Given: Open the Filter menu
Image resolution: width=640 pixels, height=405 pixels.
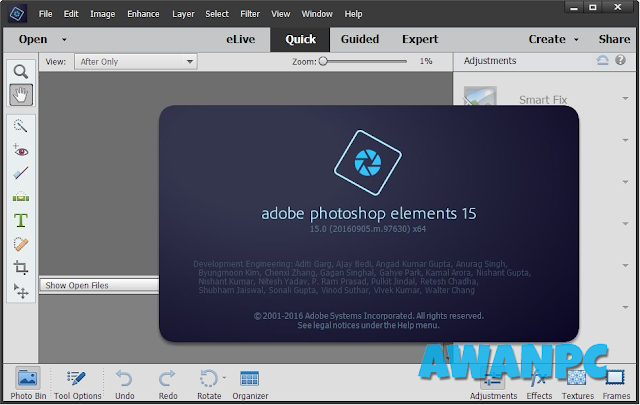Looking at the screenshot, I should 250,14.
